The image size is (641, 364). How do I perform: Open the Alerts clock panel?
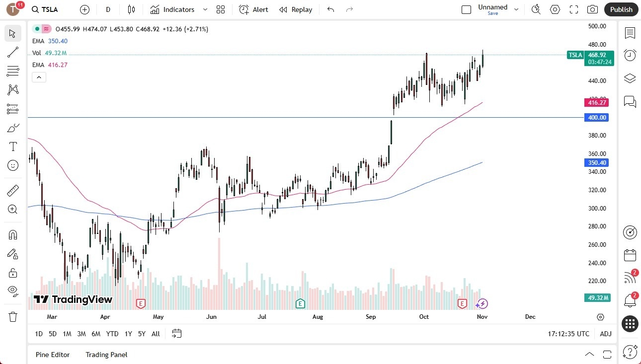(630, 55)
